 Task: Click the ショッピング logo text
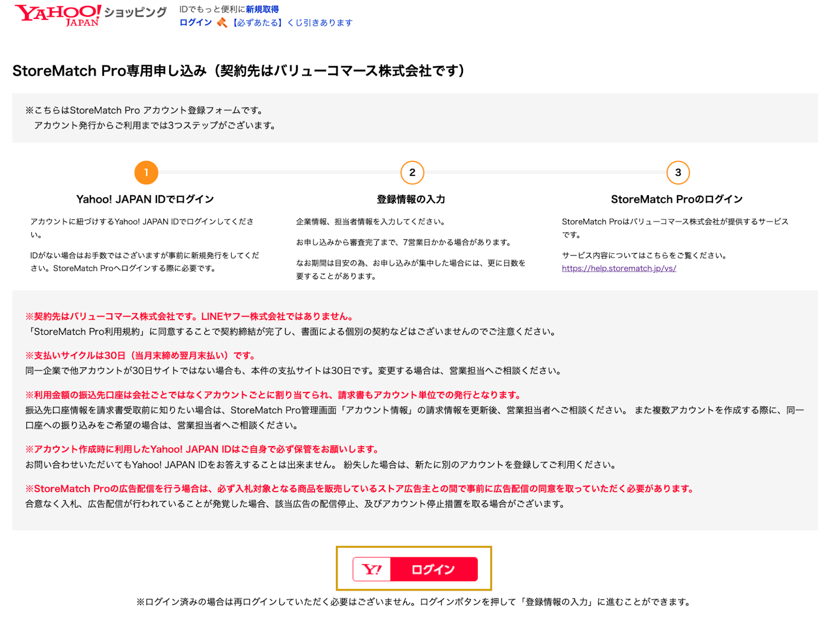[135, 12]
